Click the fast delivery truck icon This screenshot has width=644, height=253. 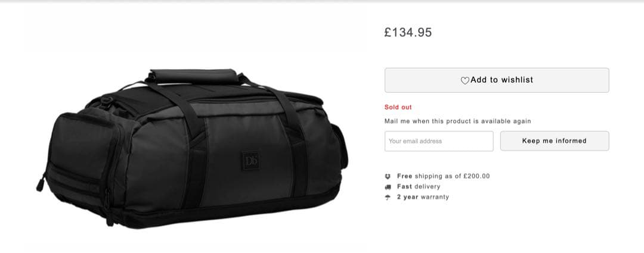388,186
